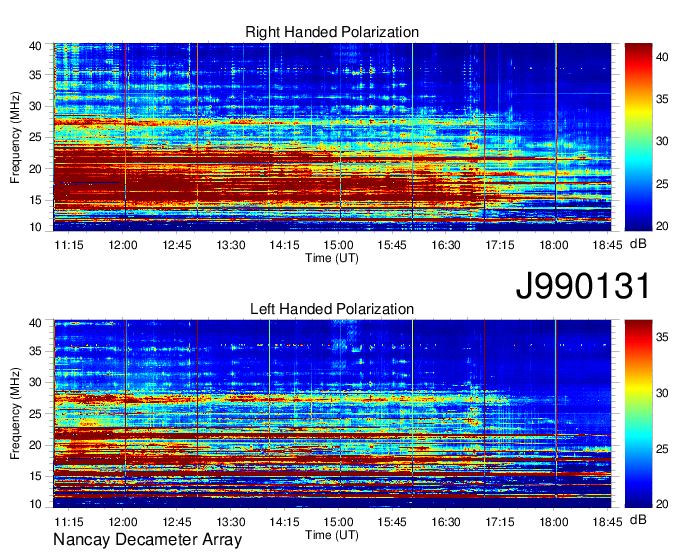Click the 16:30 time tick of Left Handed plot
680x552 pixels.
446,522
